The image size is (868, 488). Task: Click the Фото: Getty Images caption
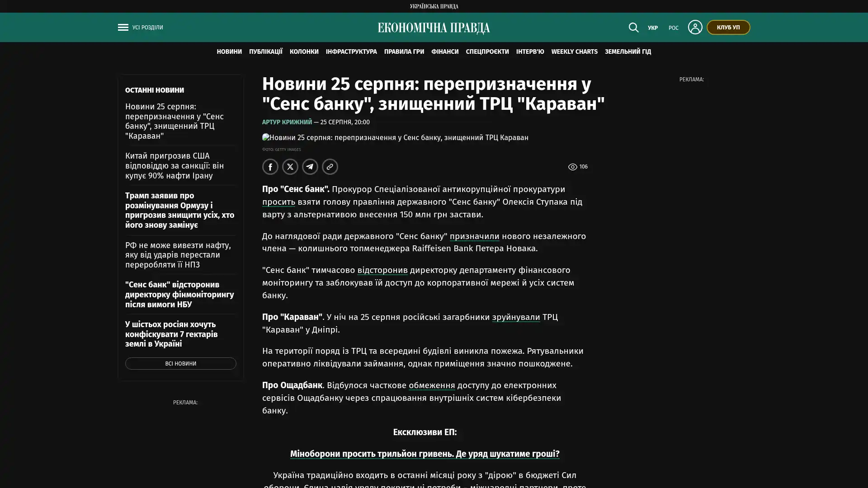click(x=281, y=150)
